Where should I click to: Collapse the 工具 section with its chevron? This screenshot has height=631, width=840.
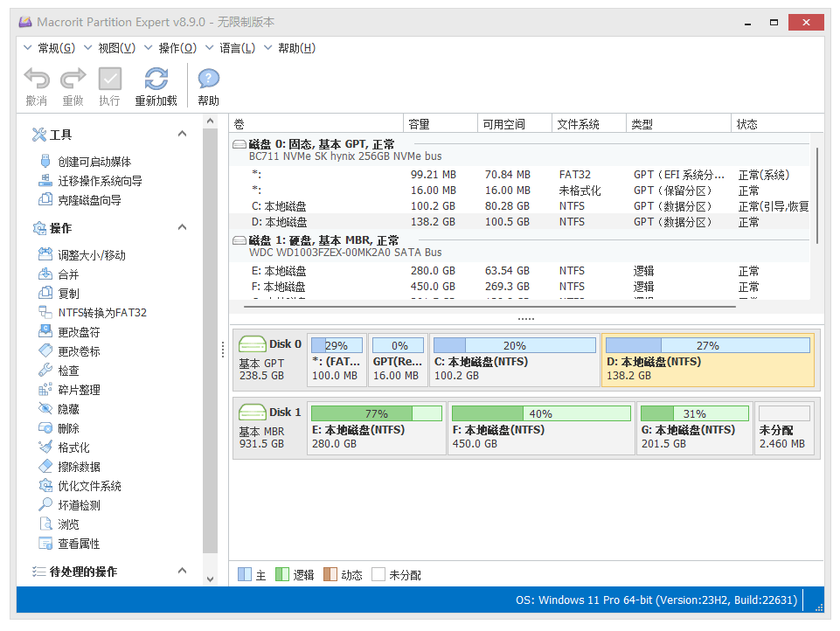pos(183,133)
